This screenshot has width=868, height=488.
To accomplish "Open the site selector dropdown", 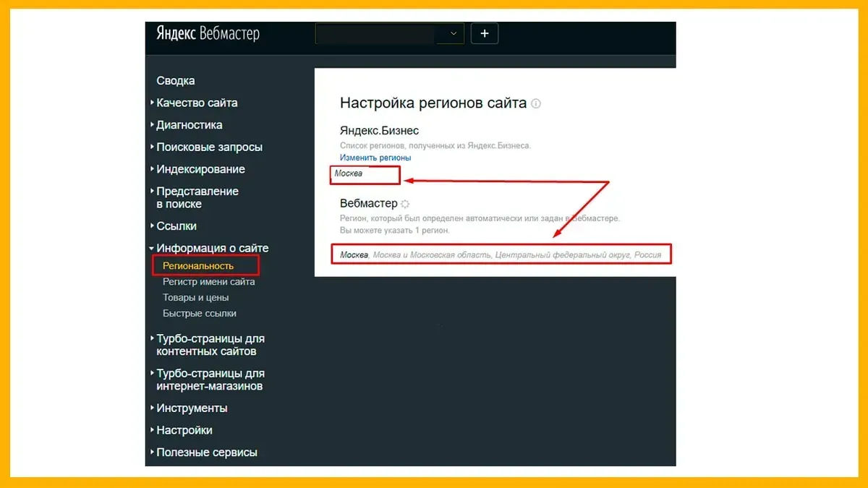I will coord(390,33).
